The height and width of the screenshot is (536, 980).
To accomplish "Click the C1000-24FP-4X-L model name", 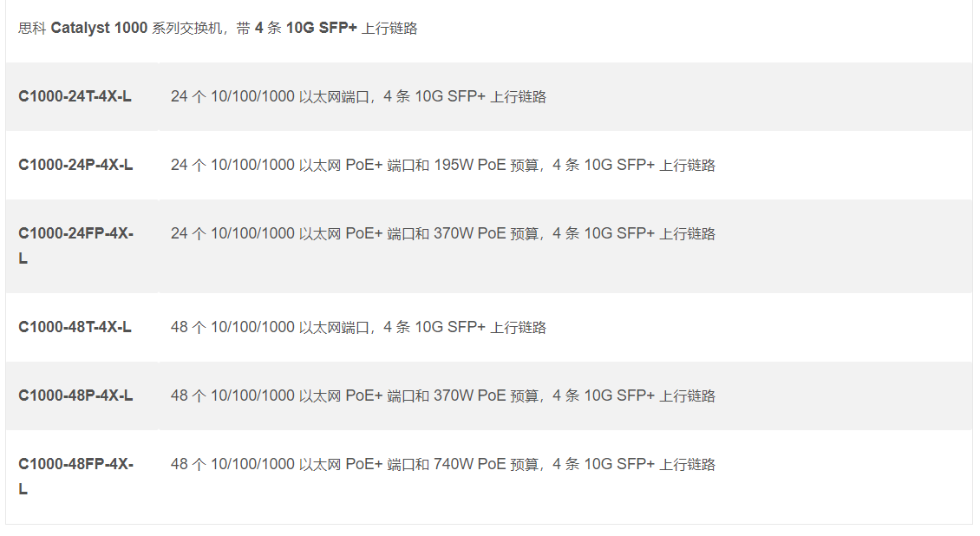I will (75, 234).
